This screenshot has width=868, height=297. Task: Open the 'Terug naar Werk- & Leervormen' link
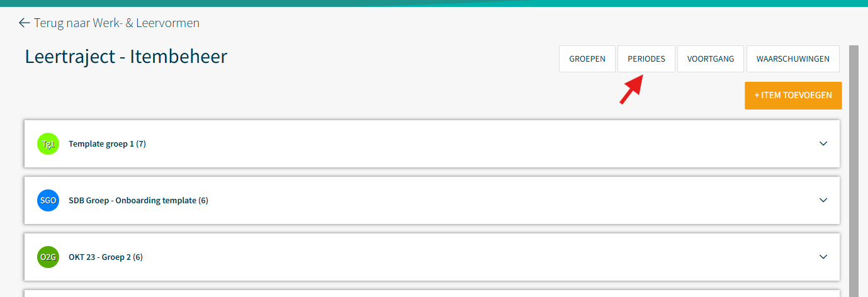(x=116, y=23)
